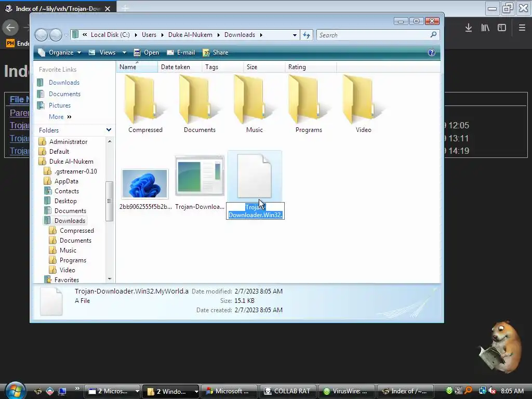
Task: Open Pictures favorite link
Action: click(59, 105)
